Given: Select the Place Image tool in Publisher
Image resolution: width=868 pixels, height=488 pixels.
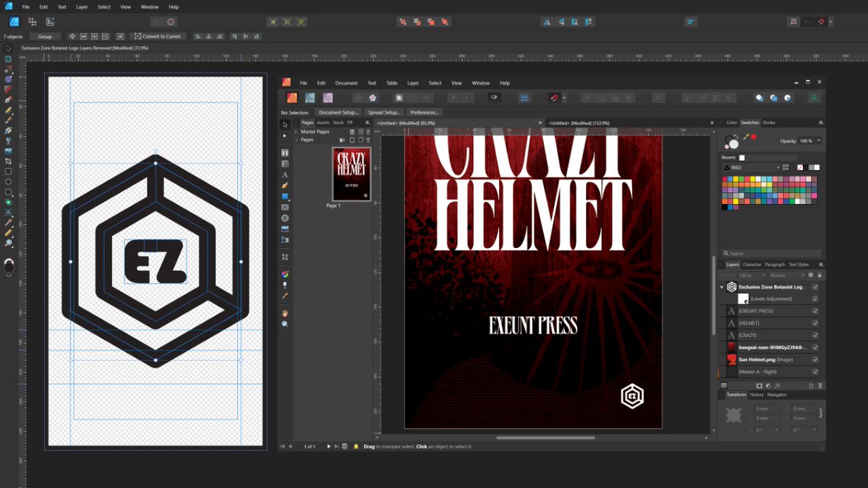Looking at the screenshot, I should 285,228.
